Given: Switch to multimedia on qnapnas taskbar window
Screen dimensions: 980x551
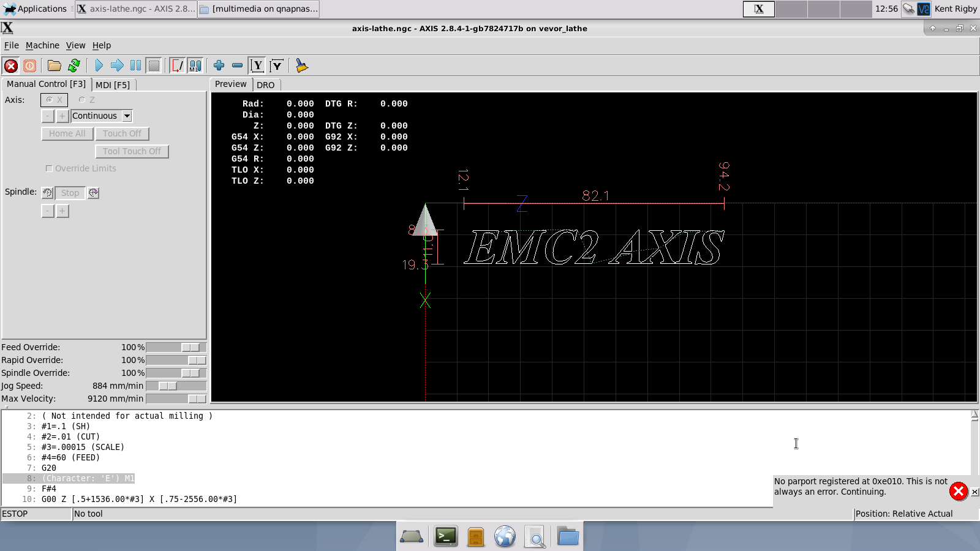Looking at the screenshot, I should [x=258, y=9].
